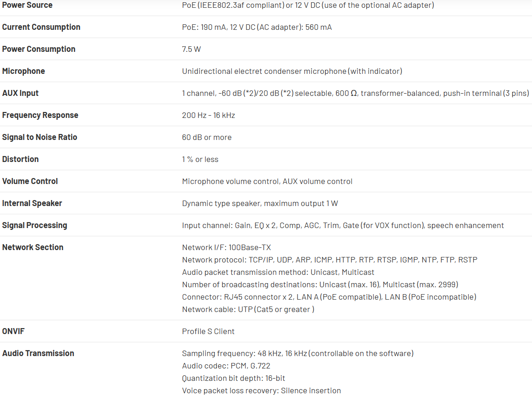Select the Microphone row label

click(23, 71)
